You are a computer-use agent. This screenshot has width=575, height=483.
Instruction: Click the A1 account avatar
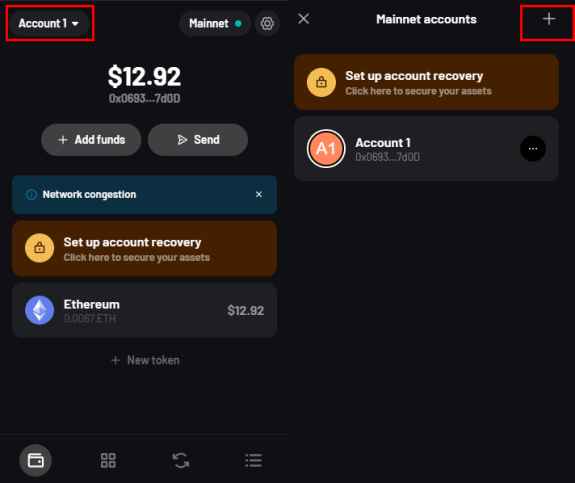pyautogui.click(x=326, y=149)
